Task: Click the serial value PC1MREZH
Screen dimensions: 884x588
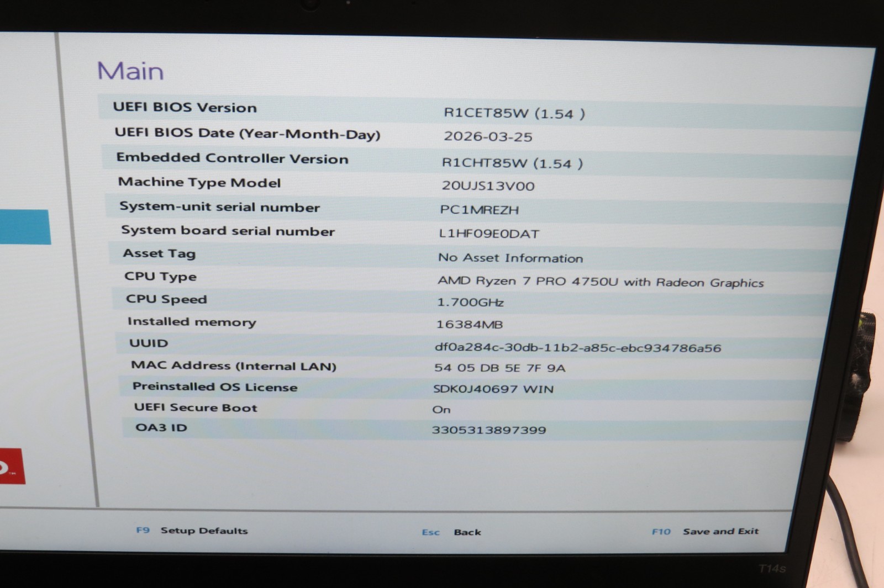Action: point(479,210)
